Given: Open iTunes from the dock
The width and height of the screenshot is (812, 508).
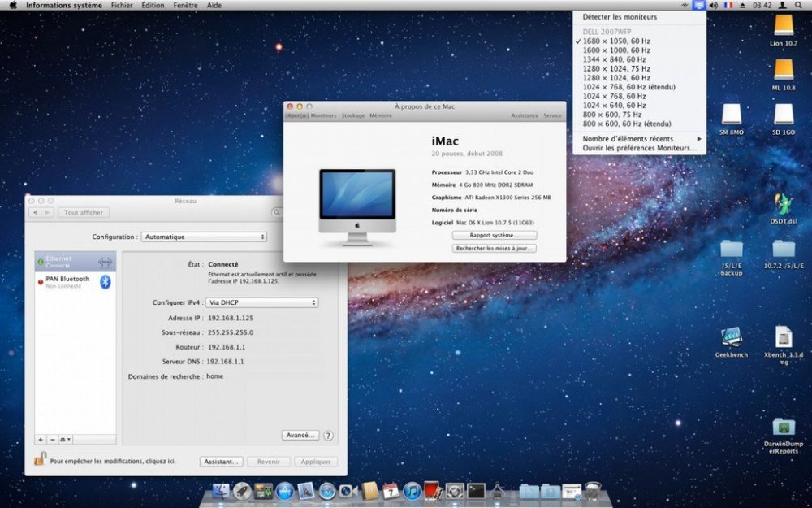Looking at the screenshot, I should click(x=412, y=491).
